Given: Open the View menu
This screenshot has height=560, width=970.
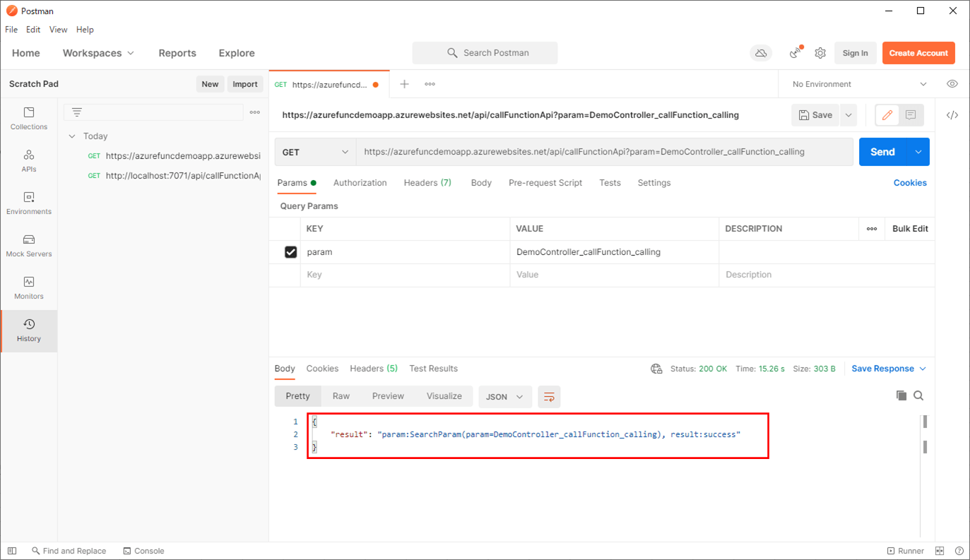Looking at the screenshot, I should coord(58,30).
